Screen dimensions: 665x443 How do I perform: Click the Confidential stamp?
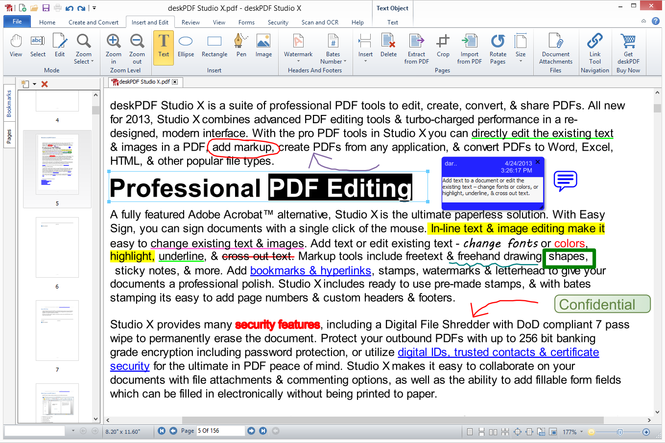click(602, 304)
